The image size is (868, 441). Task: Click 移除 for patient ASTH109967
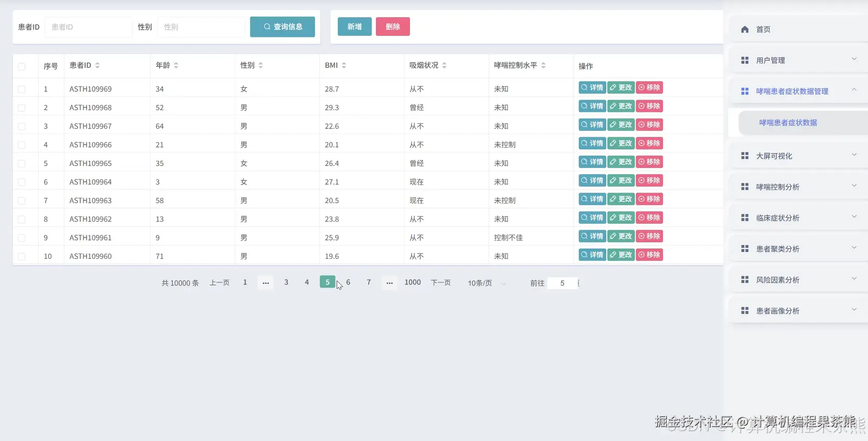click(x=650, y=125)
